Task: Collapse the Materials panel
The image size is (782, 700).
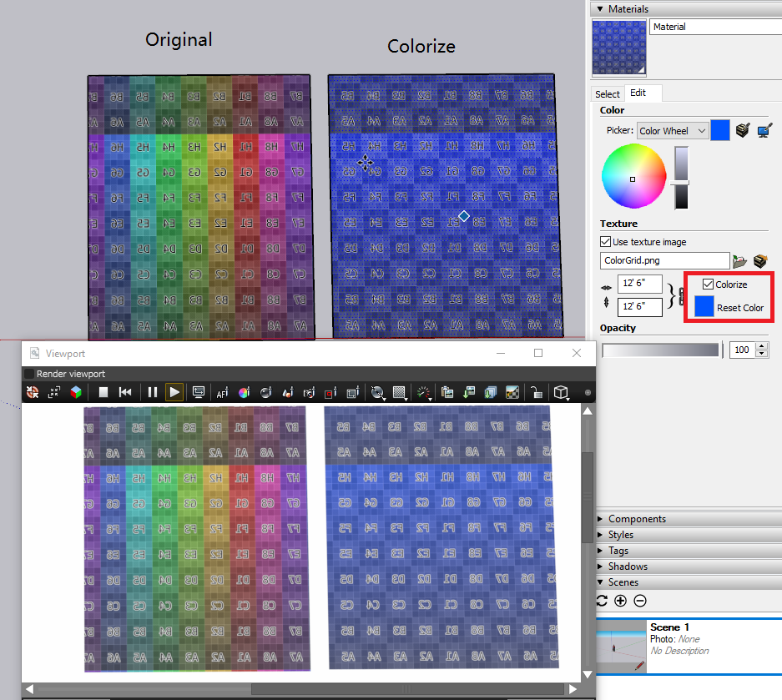Action: [x=600, y=9]
